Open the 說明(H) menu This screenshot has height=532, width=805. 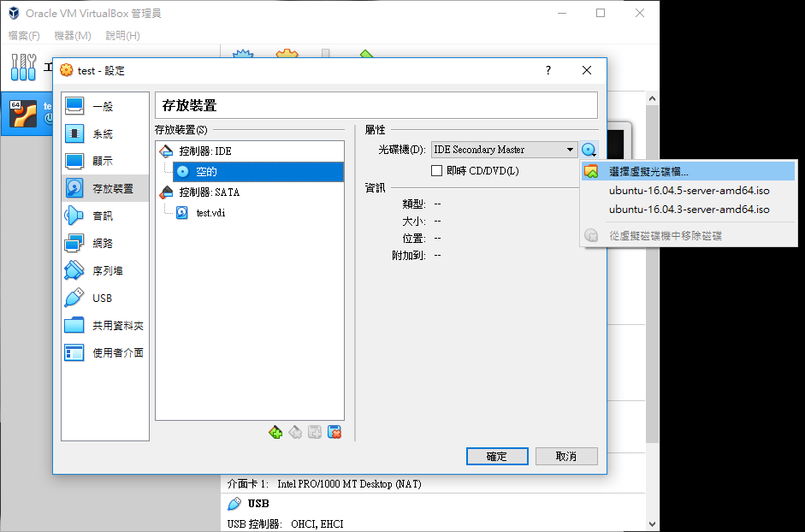point(122,35)
